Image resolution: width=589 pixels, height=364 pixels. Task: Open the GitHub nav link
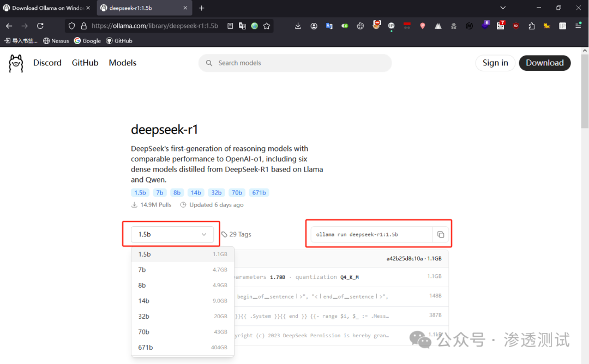85,63
